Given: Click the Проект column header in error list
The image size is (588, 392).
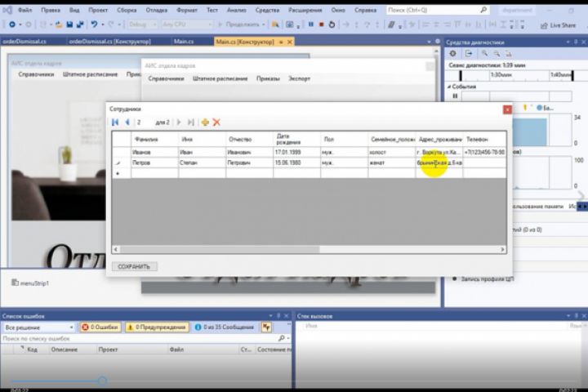Looking at the screenshot, I should pyautogui.click(x=108, y=350).
